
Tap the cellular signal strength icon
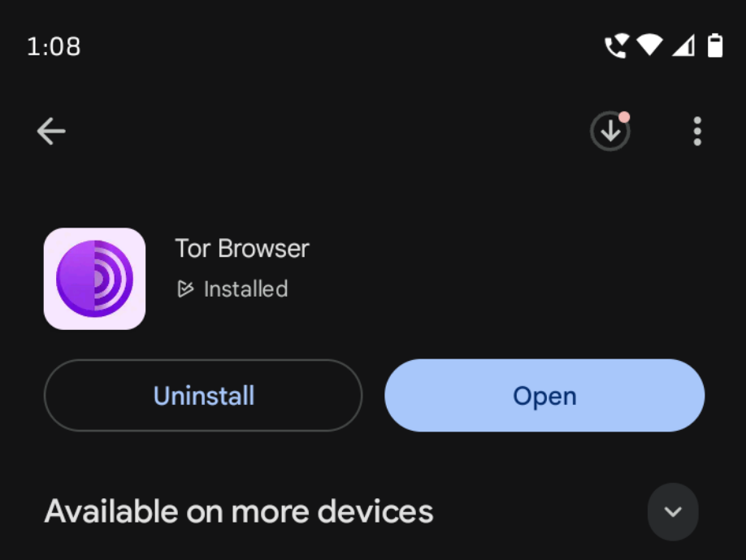click(683, 46)
